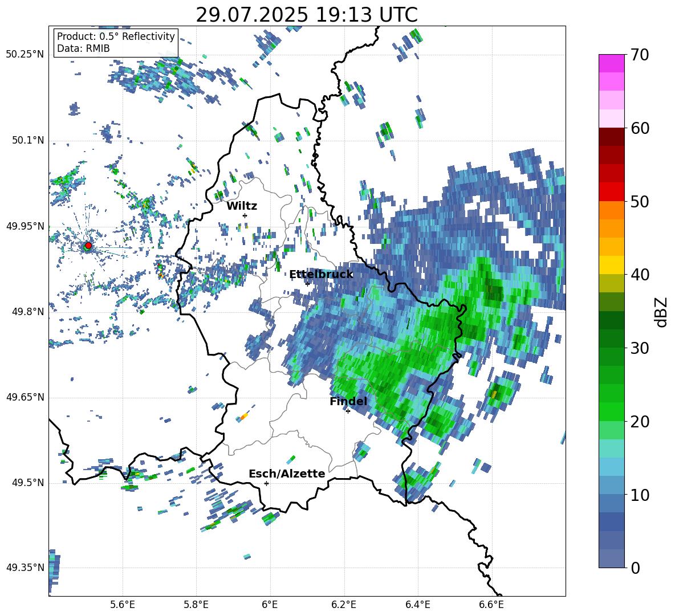This screenshot has height=616, width=675.
Task: Click the 49.35°N latitude label
Action: pyautogui.click(x=25, y=568)
